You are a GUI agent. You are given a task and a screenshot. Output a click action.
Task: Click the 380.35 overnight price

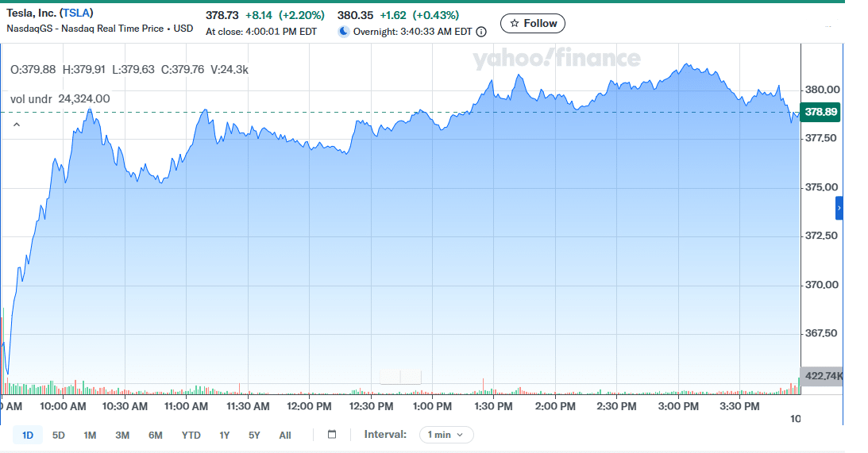tap(356, 16)
